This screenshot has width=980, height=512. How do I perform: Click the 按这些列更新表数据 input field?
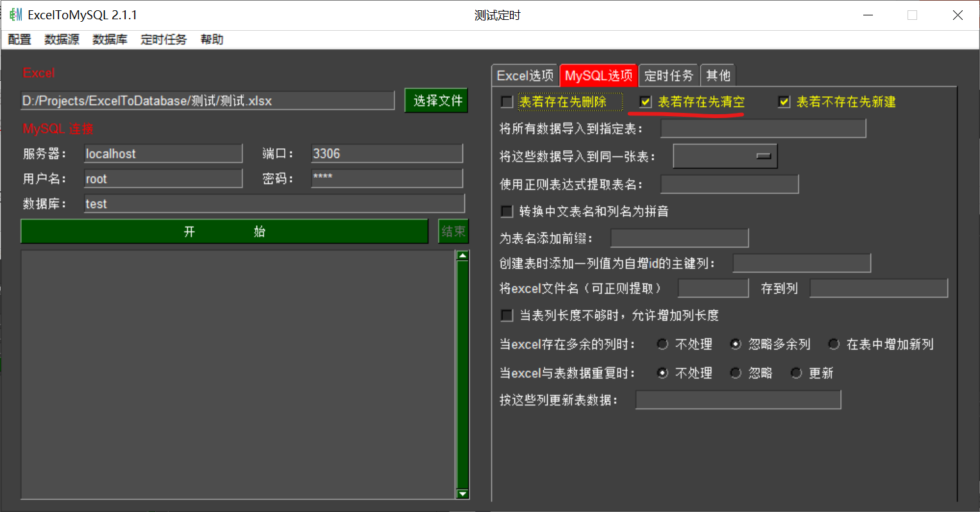[x=738, y=400]
